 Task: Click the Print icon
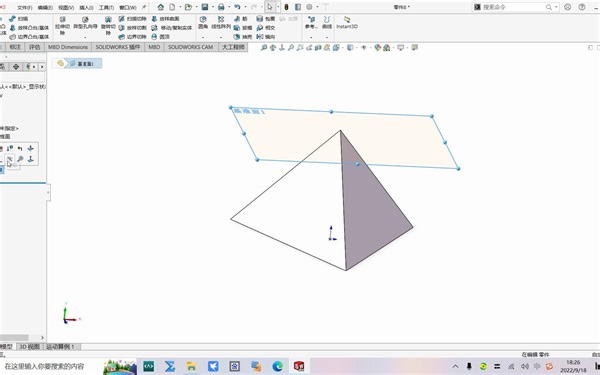221,7
